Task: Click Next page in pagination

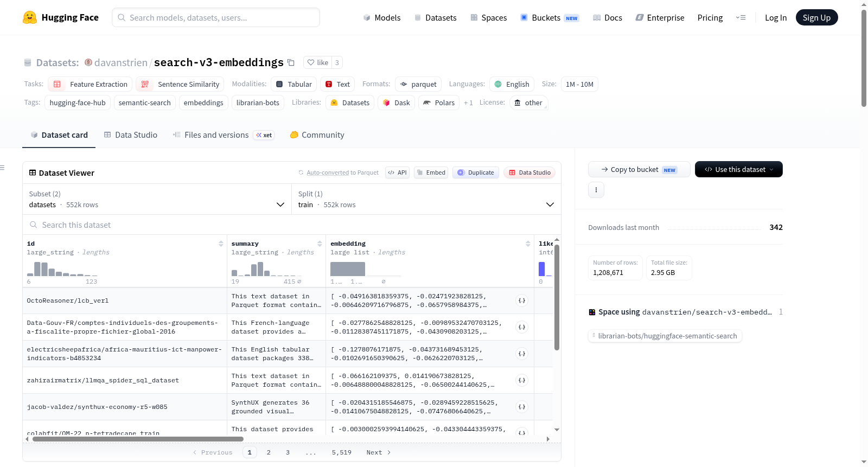Action: (379, 452)
